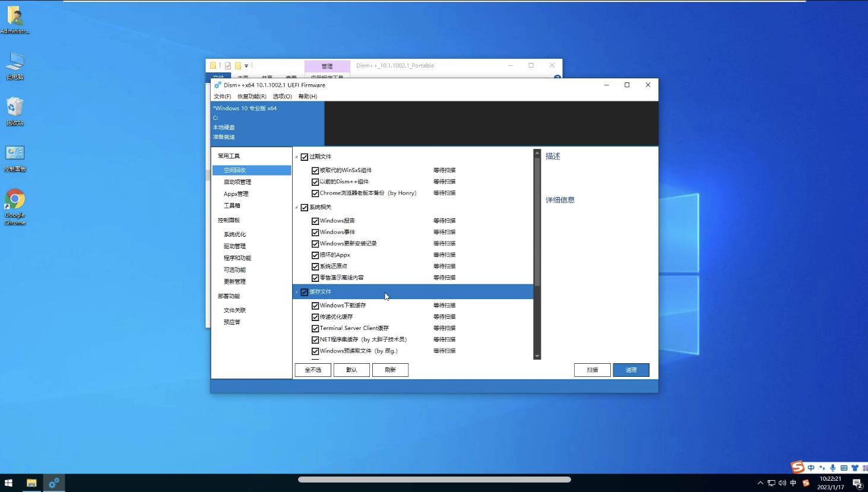Open the 回收站 recycle bin icon
Screen dimensions: 868x492
click(x=15, y=111)
